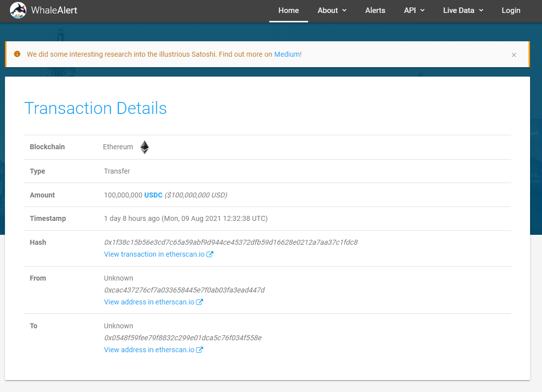Click the Ethereum diamond icon
This screenshot has width=542, height=392.
(144, 147)
